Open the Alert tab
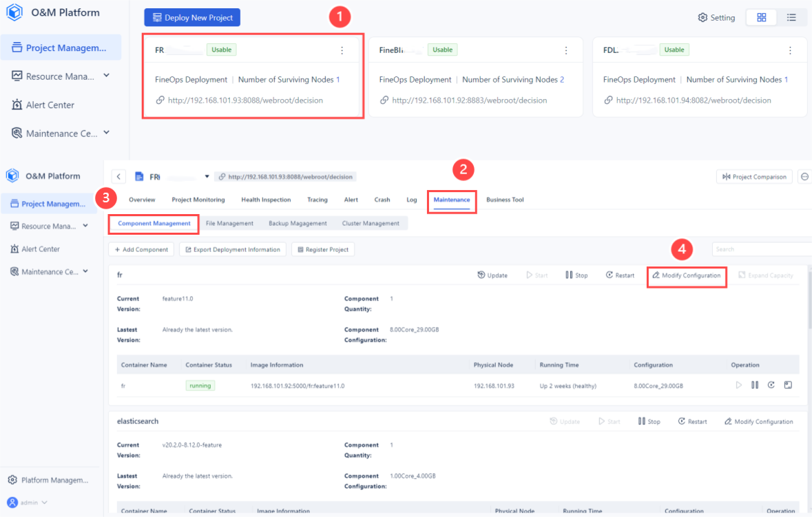 coord(351,200)
